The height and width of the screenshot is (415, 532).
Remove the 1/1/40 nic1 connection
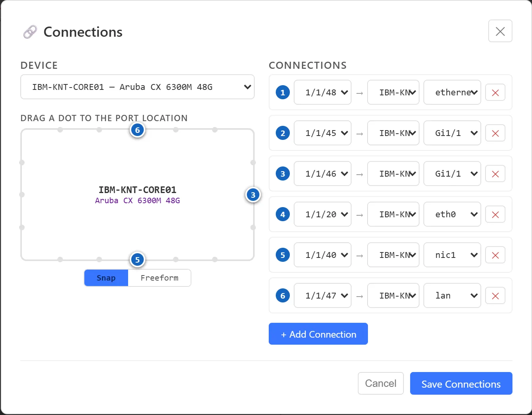point(495,255)
